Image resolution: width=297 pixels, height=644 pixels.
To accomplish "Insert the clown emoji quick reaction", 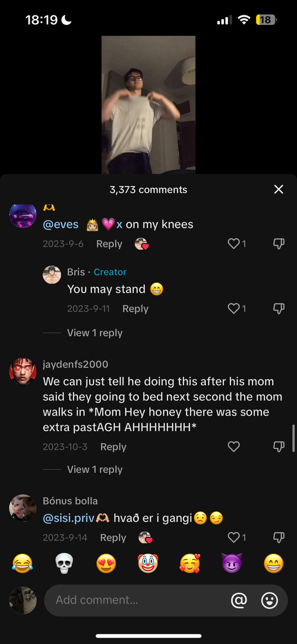I will tap(148, 564).
